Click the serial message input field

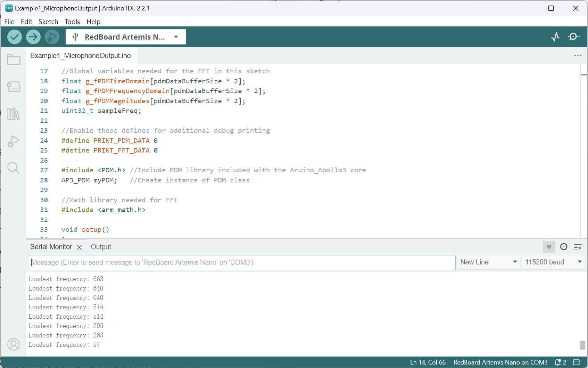click(242, 262)
